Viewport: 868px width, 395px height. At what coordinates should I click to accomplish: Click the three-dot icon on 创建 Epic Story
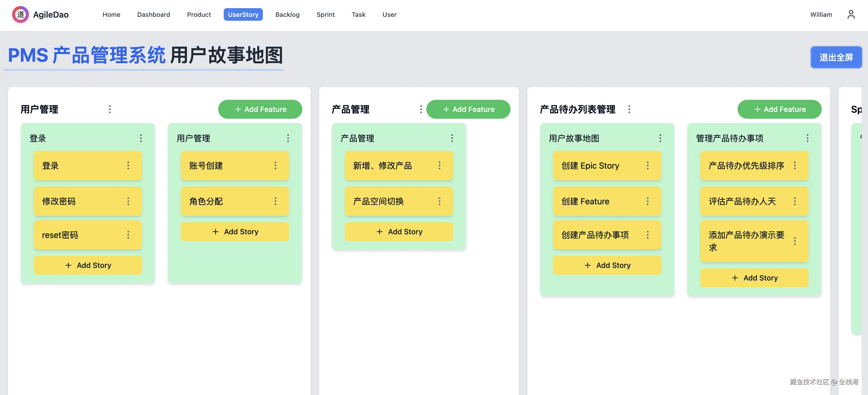coord(648,165)
